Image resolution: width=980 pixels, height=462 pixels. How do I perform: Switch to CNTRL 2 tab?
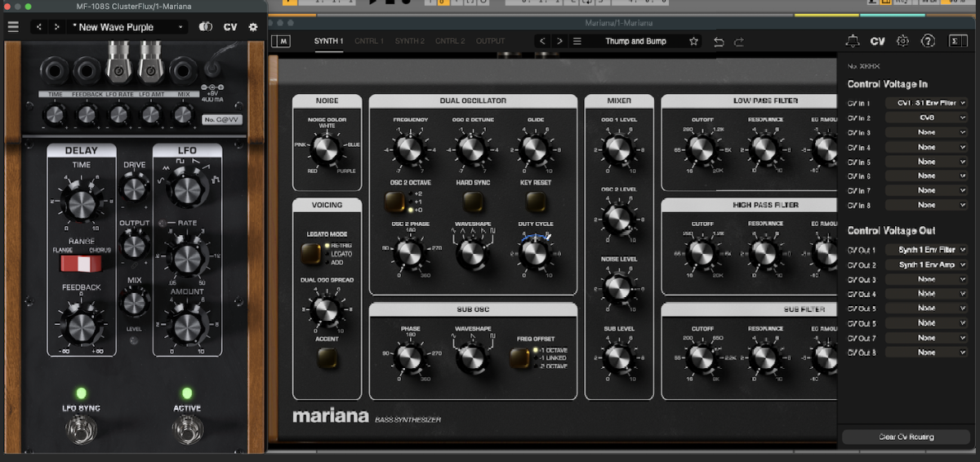[450, 41]
